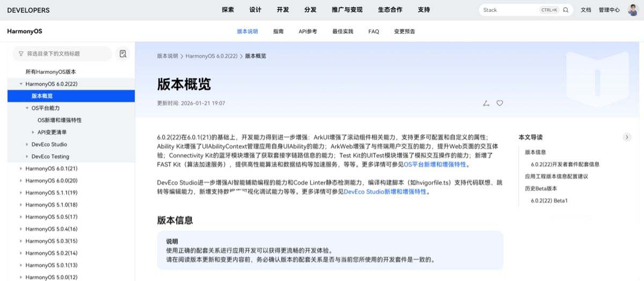
Task: Open the OS平台新增和增强特性 link
Action: (x=435, y=164)
